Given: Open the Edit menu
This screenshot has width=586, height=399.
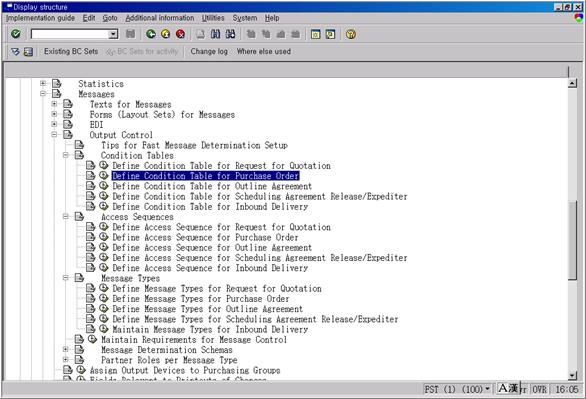Looking at the screenshot, I should point(89,18).
